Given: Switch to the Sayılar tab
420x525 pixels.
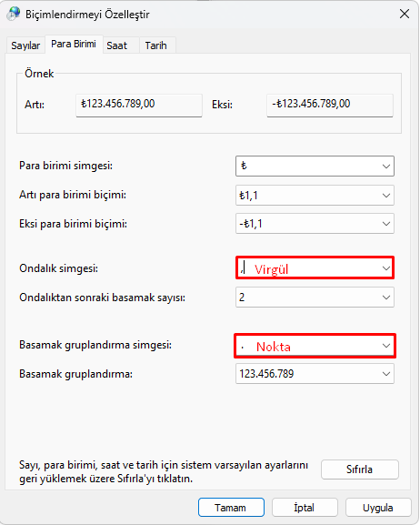Looking at the screenshot, I should tap(25, 45).
